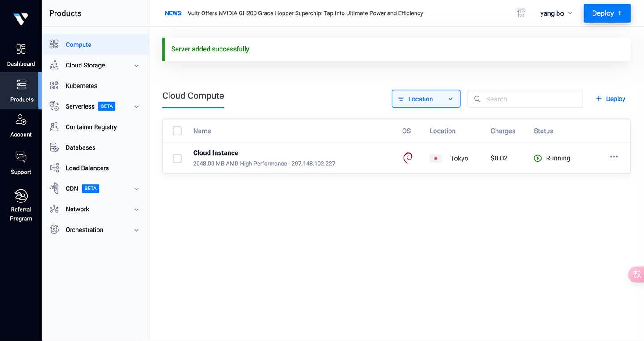Click the Container Registry sidebar icon
644x341 pixels.
click(x=54, y=126)
